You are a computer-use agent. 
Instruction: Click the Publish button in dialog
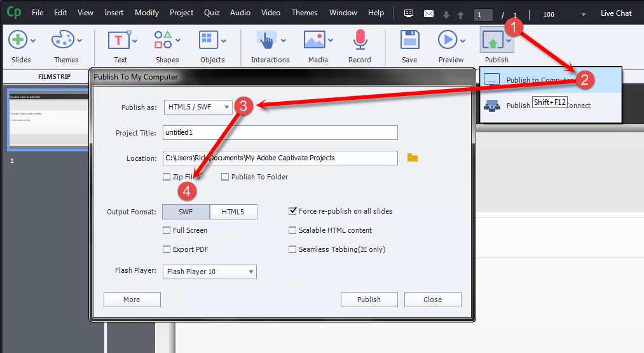[x=369, y=300]
